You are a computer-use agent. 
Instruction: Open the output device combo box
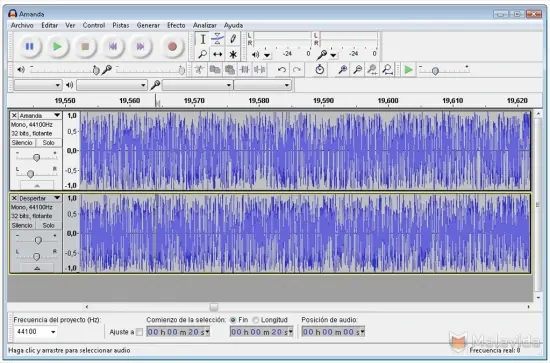point(112,85)
